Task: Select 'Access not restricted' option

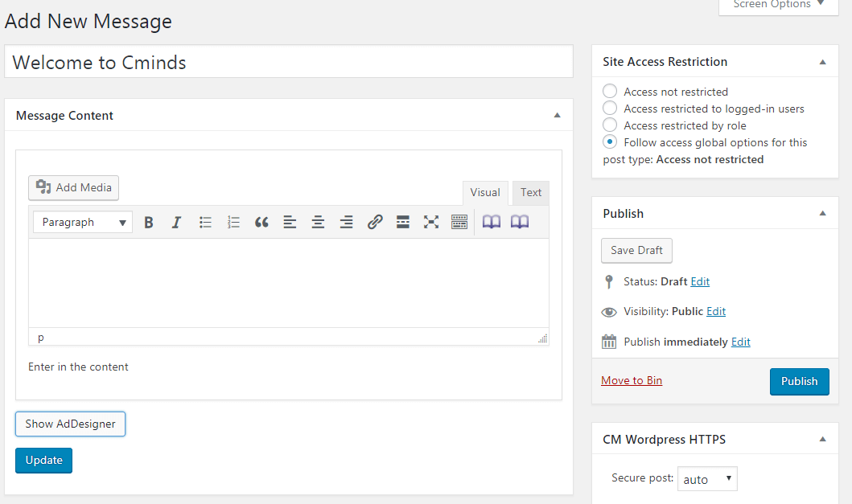Action: tap(610, 92)
